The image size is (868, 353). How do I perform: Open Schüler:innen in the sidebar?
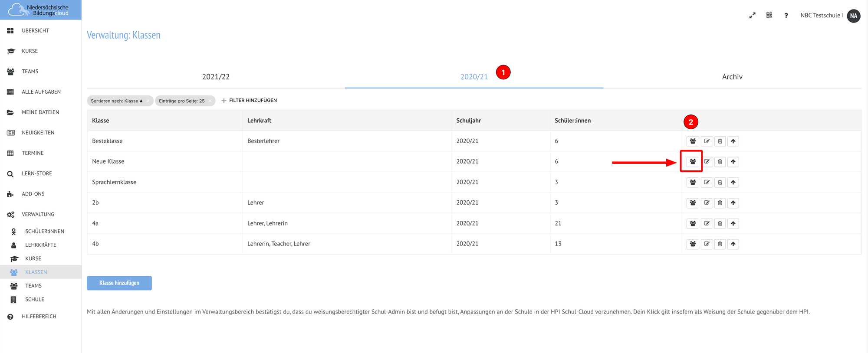44,232
